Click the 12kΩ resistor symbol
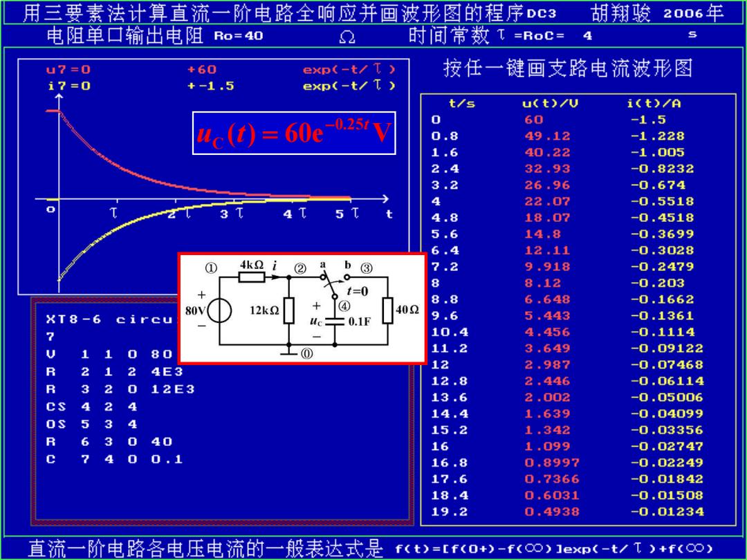The width and height of the screenshot is (747, 560). pyautogui.click(x=288, y=311)
